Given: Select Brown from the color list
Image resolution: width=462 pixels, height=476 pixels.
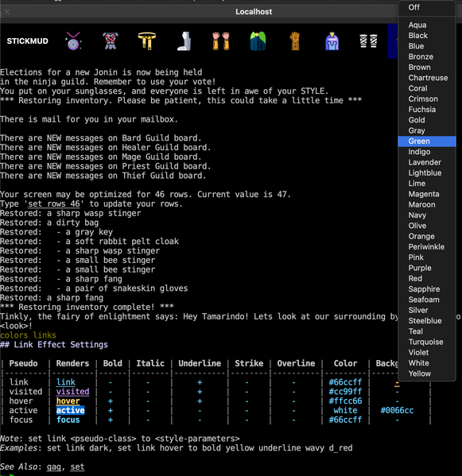Looking at the screenshot, I should tap(427, 67).
